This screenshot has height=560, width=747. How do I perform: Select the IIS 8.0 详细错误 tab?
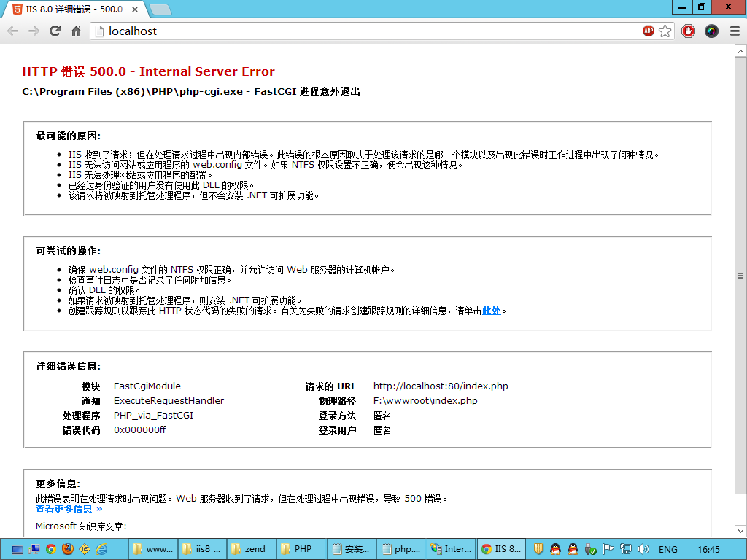(75, 9)
